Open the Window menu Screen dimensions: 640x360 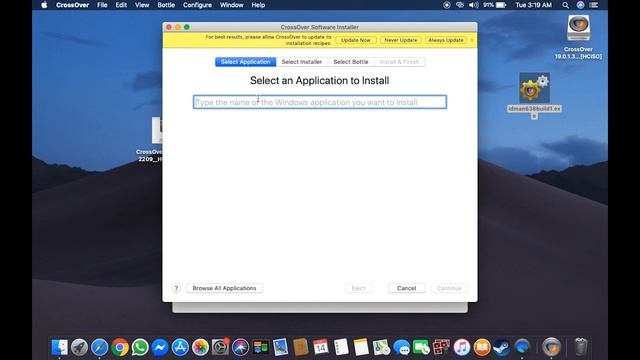231,5
